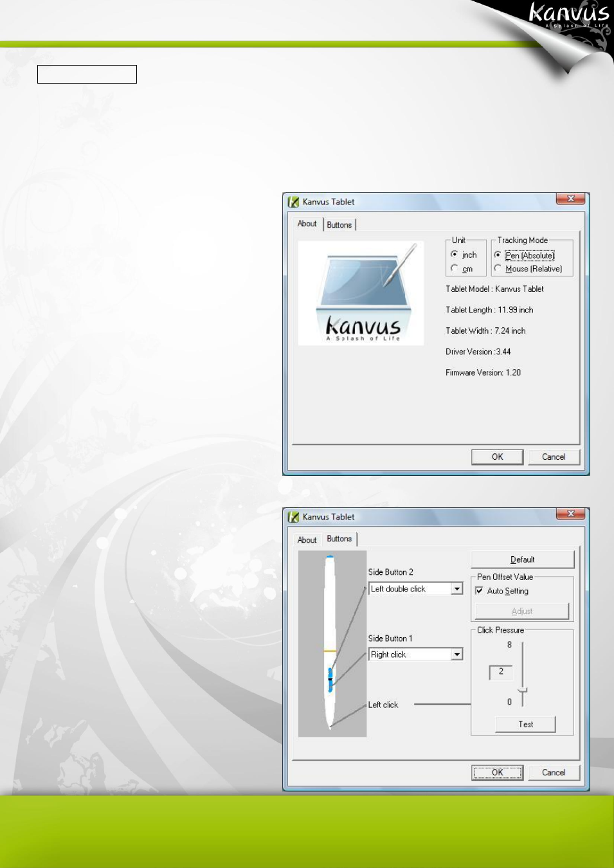Click 'Tablet Width : 7.24 inch' text
The width and height of the screenshot is (614, 868).
click(485, 331)
